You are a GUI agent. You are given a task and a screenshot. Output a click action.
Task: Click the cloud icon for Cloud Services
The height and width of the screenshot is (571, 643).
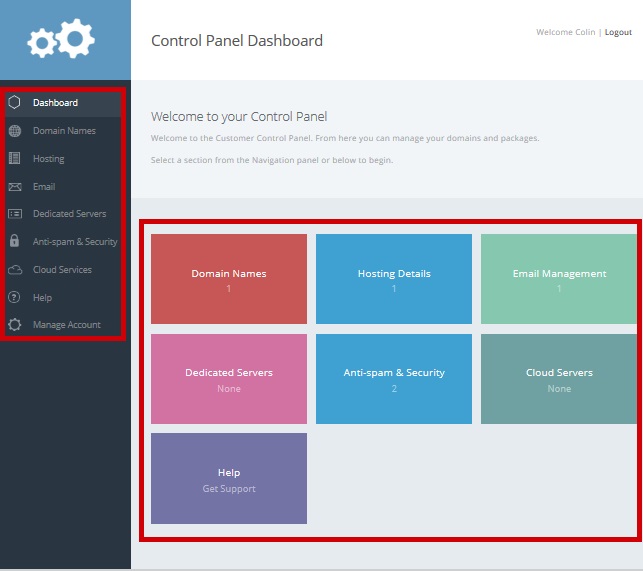pos(14,269)
